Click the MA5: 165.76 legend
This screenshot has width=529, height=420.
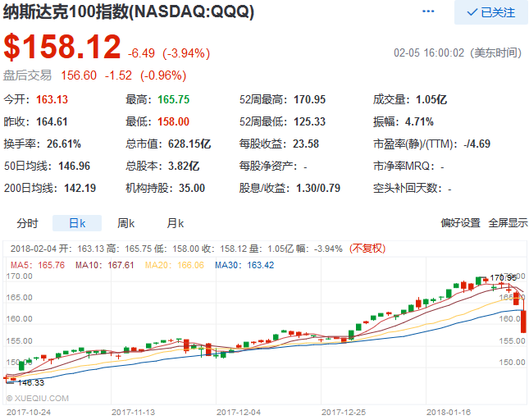38,265
